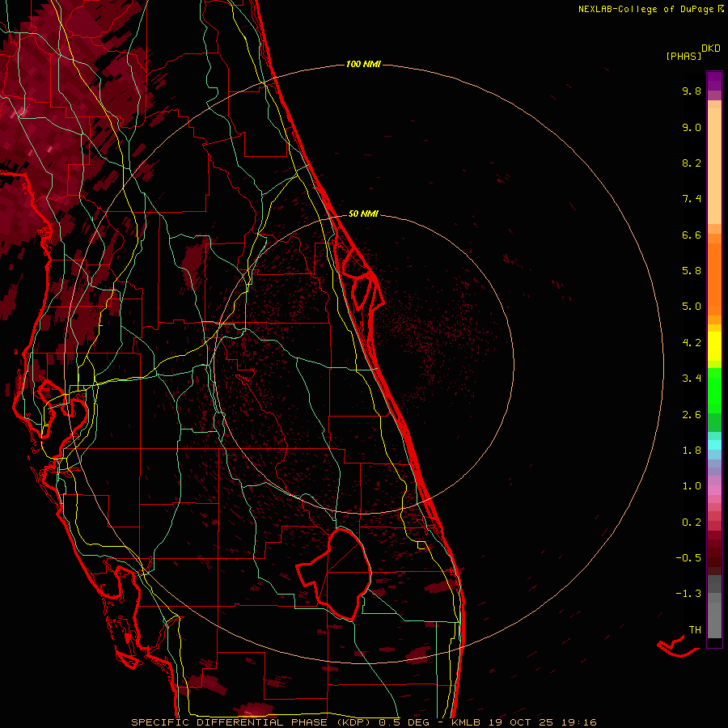Click the -1.3 value on the color scale

688,594
